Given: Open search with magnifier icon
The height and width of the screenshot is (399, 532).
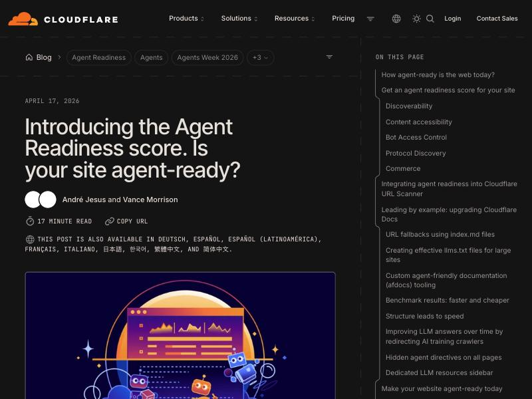Looking at the screenshot, I should pyautogui.click(x=430, y=19).
